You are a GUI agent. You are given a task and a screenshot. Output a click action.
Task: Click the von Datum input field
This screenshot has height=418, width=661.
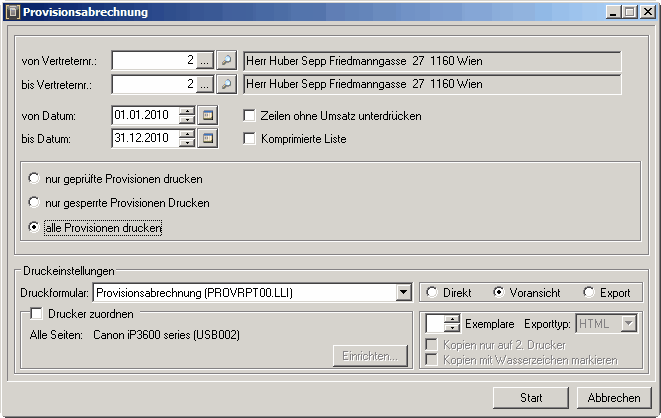145,116
